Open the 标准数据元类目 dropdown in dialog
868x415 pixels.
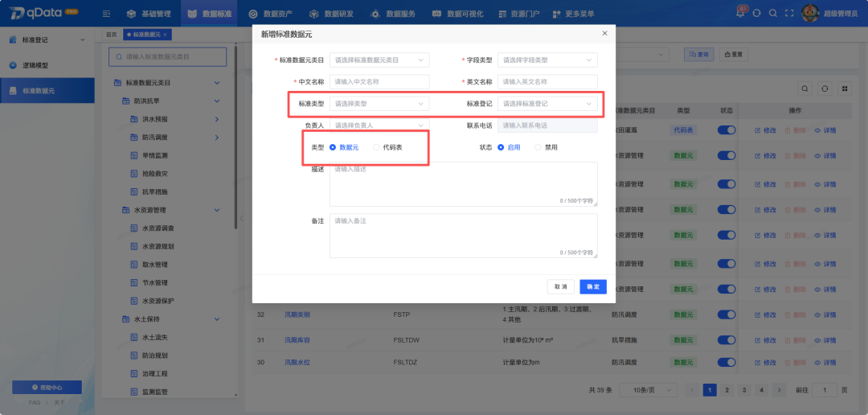[379, 60]
